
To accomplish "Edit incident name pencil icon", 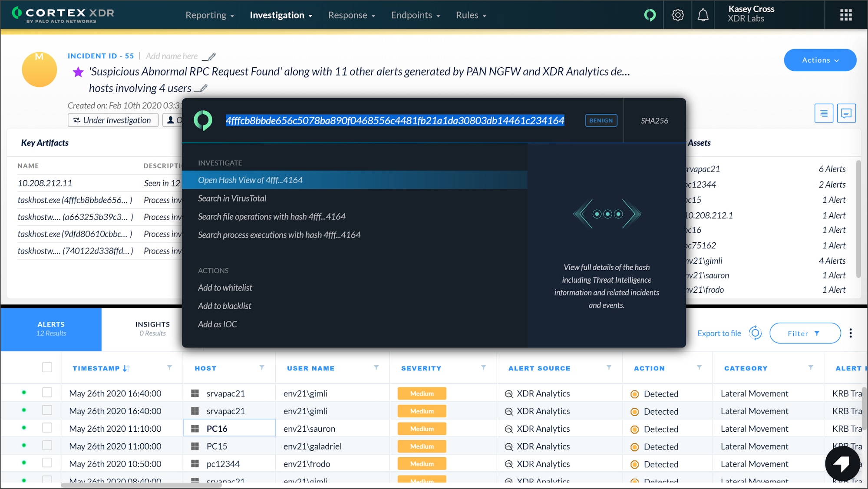I will coord(209,56).
